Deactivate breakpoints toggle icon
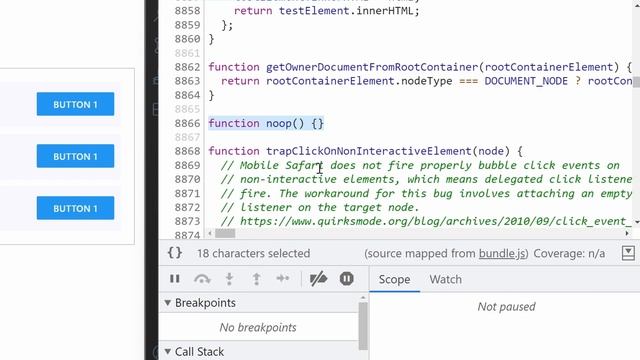 click(318, 279)
